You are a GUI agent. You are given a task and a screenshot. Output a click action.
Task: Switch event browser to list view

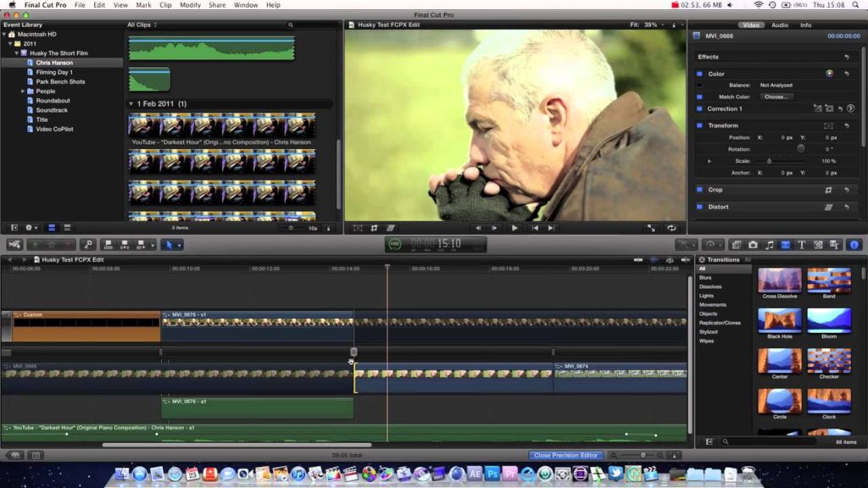tap(67, 227)
